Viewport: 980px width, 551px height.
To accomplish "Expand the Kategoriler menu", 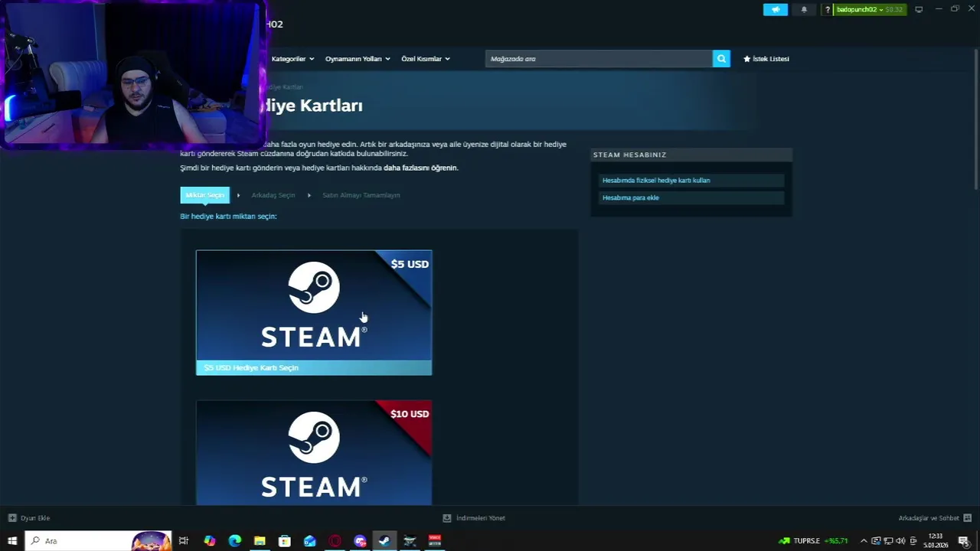I will pos(292,59).
